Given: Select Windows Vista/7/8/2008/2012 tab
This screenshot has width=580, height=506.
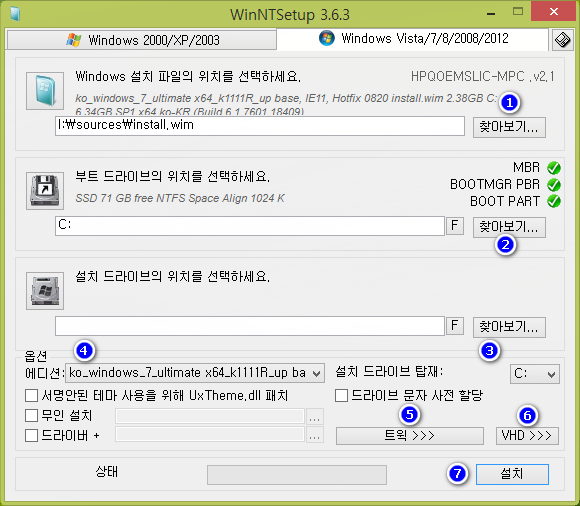Looking at the screenshot, I should 412,38.
